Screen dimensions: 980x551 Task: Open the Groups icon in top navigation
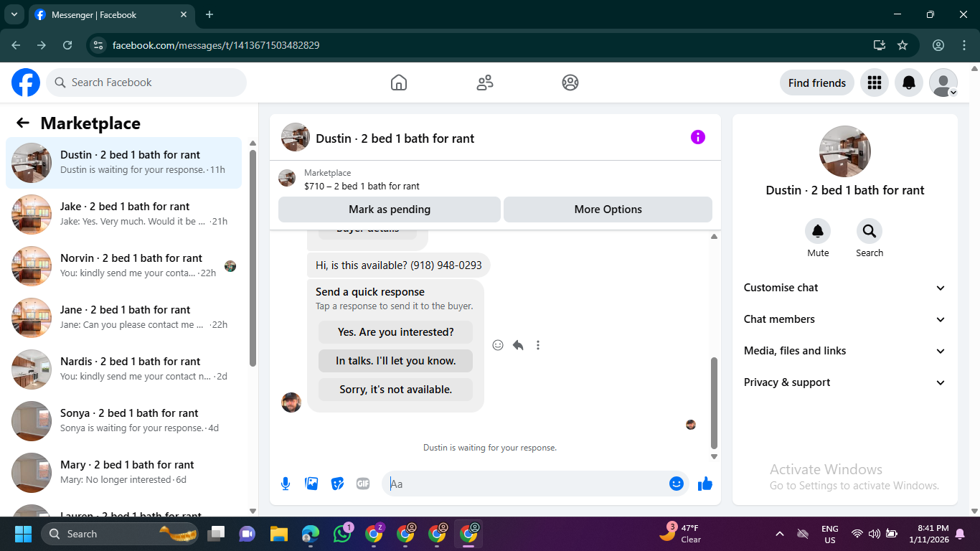(570, 83)
